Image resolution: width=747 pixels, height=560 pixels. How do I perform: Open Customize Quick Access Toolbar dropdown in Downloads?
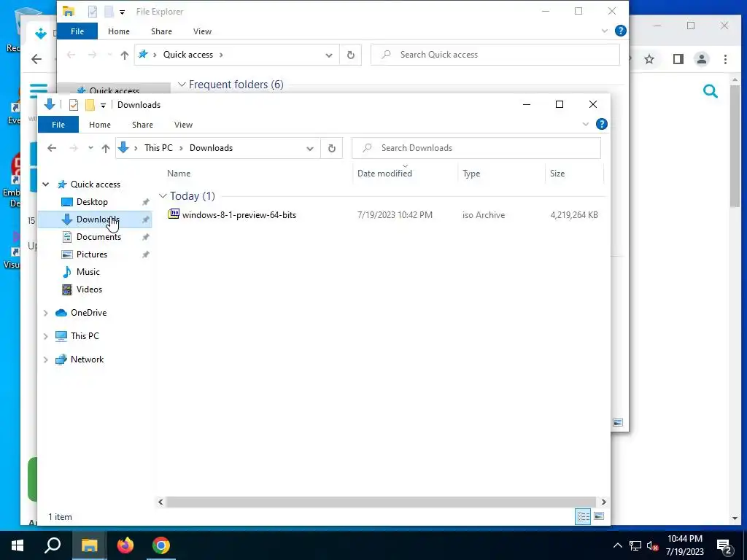coord(103,105)
